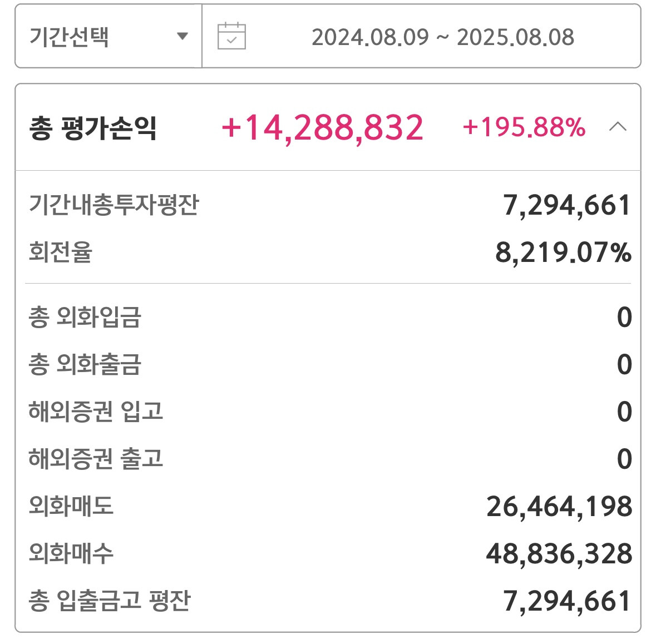Click the 외화매수 label
Image resolution: width=656 pixels, height=644 pixels.
tap(71, 553)
